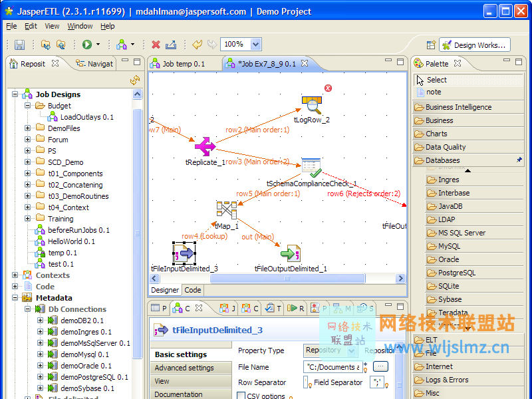
Task: Click the export toolbar icon beside delete
Action: point(171,45)
